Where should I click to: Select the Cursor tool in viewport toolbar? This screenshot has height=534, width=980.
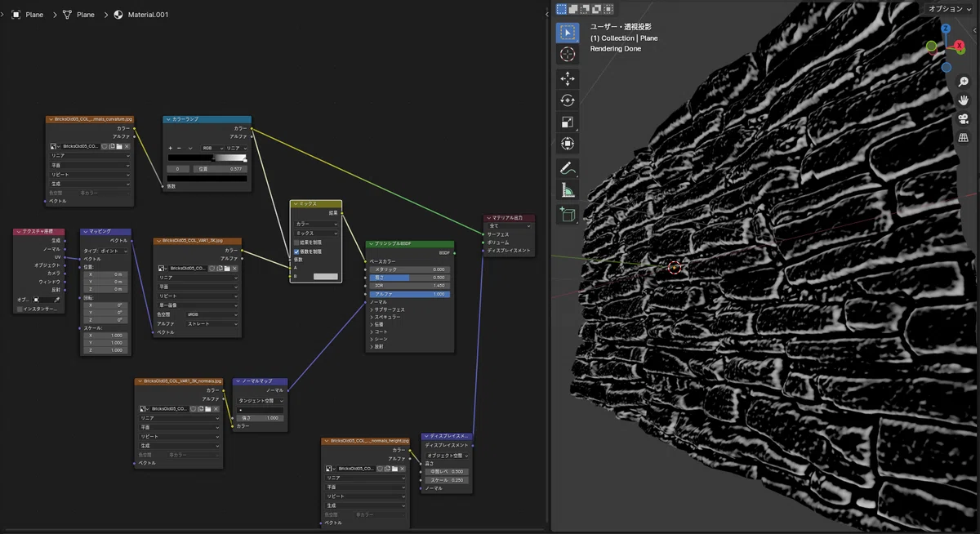568,55
